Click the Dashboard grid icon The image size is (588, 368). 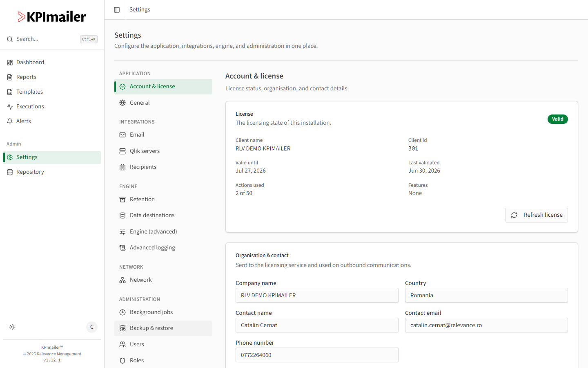click(x=10, y=63)
